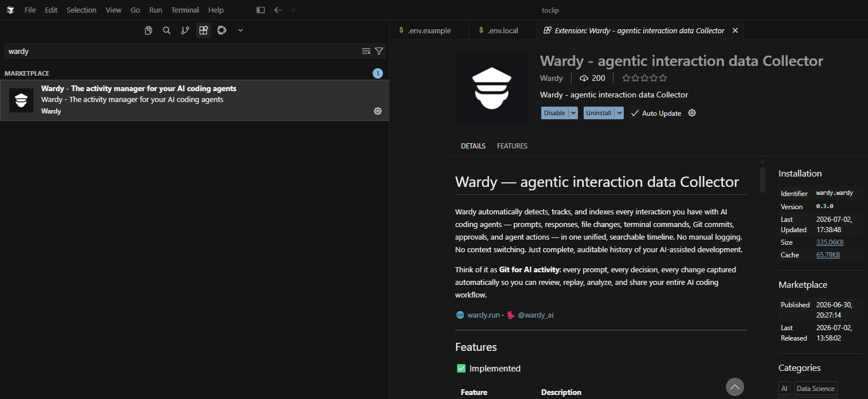Click the wardy.wardy identifier value

(x=835, y=193)
